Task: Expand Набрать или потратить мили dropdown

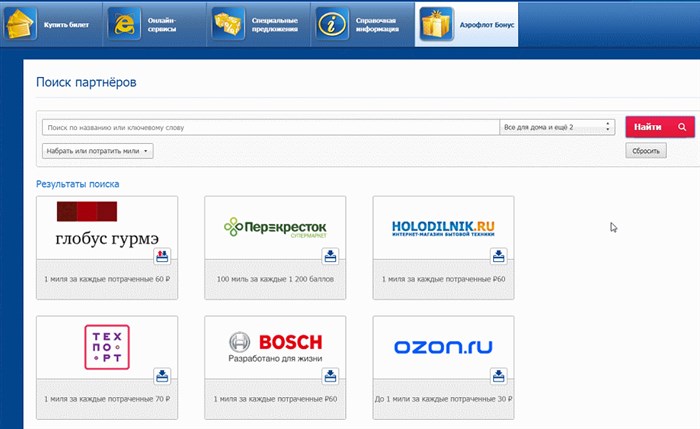Action: pyautogui.click(x=98, y=151)
